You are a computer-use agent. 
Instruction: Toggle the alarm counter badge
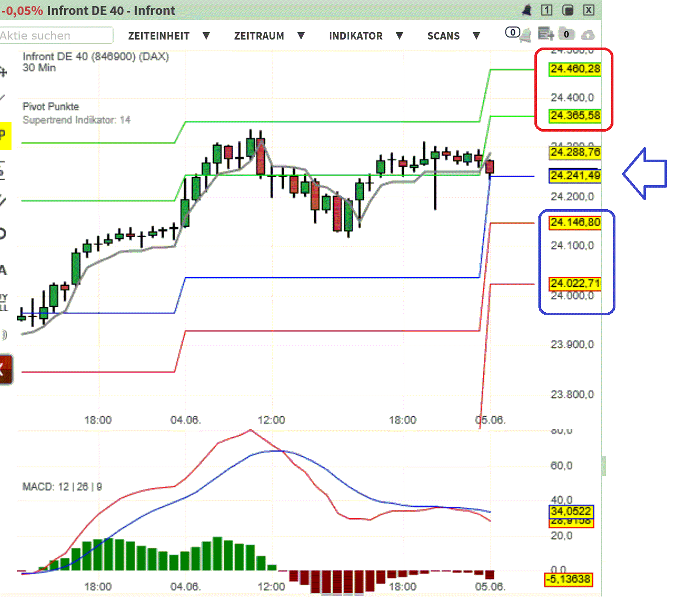(x=512, y=32)
